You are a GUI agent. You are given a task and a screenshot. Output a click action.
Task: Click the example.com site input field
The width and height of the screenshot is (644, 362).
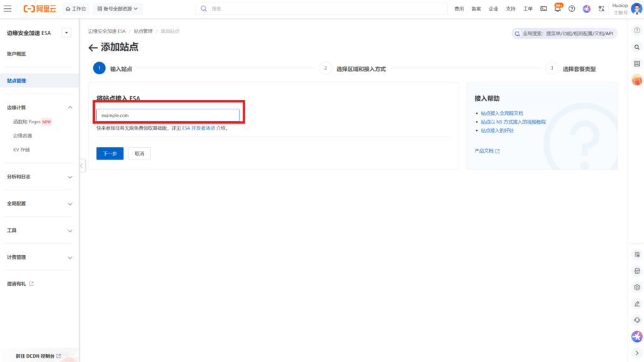168,116
